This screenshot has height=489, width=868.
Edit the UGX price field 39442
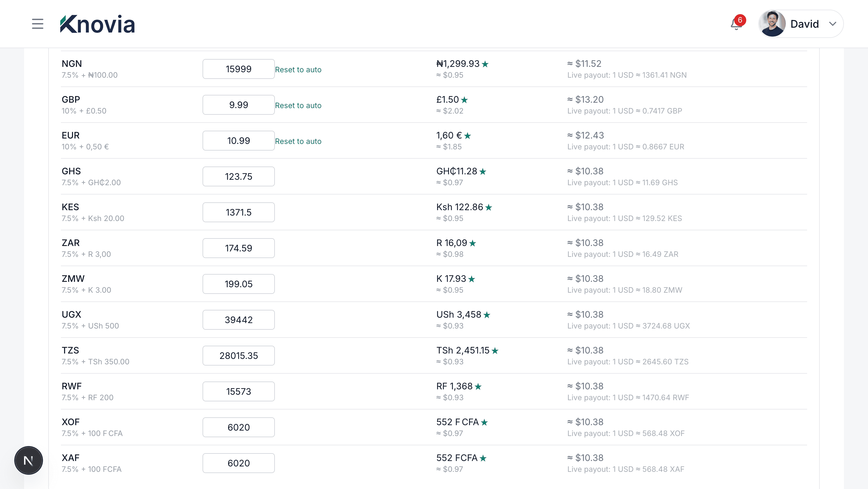click(x=239, y=320)
